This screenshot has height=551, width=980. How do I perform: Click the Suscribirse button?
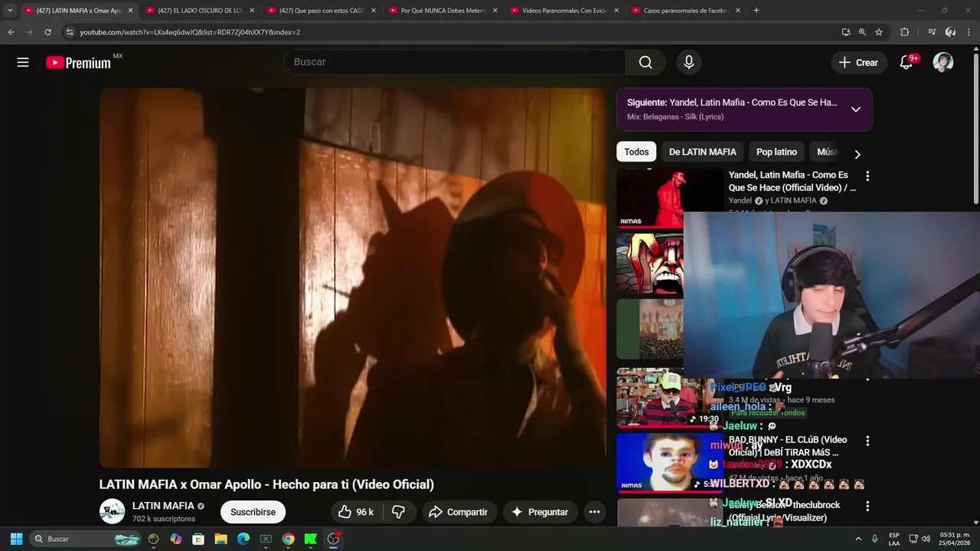tap(253, 512)
